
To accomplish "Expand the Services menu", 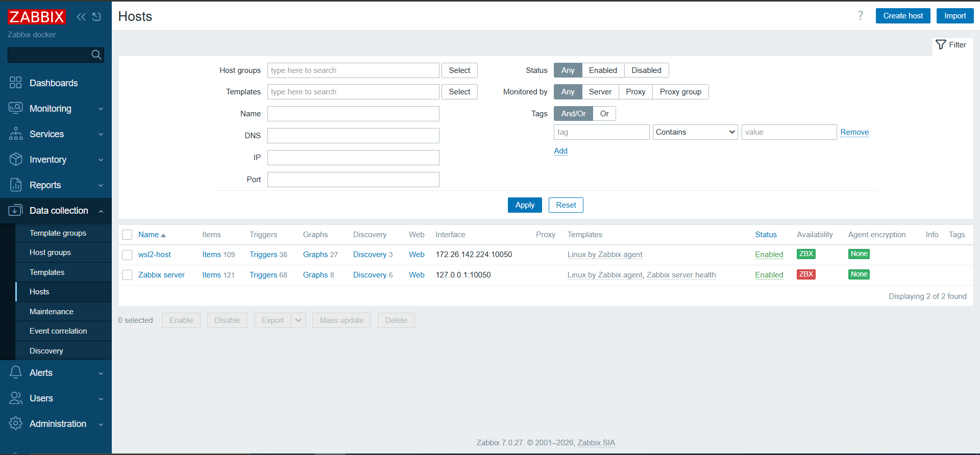I will 56,134.
